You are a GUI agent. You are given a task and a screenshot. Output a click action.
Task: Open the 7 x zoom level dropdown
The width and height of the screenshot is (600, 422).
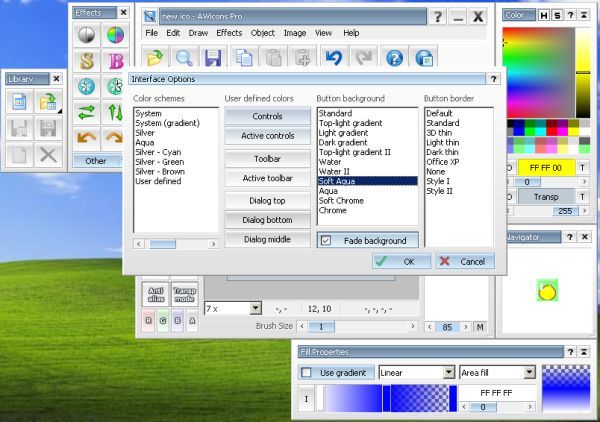pyautogui.click(x=256, y=308)
